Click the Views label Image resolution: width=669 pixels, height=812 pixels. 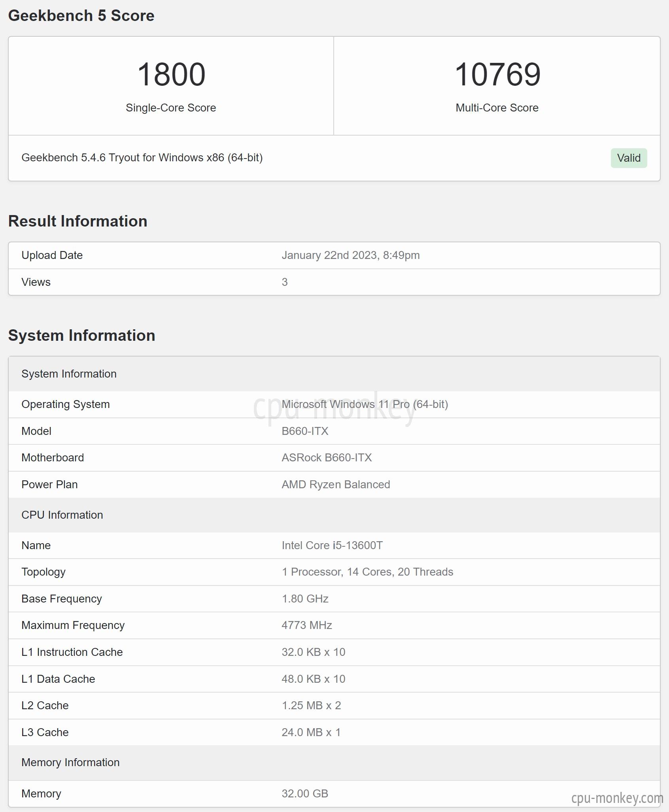[x=36, y=282]
